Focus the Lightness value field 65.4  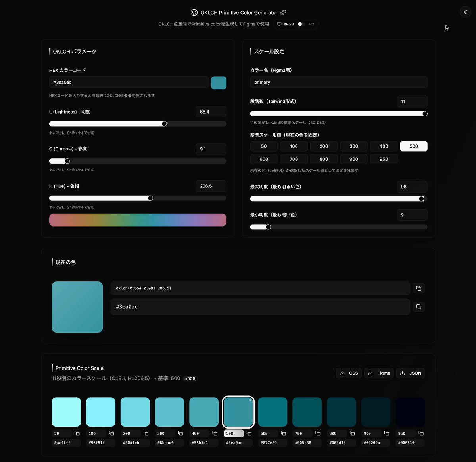pos(211,112)
